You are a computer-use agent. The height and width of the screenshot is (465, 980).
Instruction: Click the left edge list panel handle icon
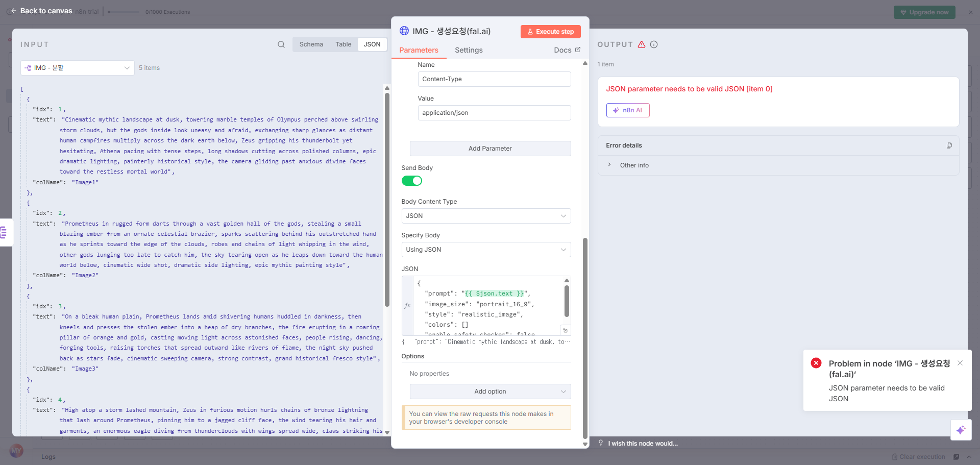point(4,233)
